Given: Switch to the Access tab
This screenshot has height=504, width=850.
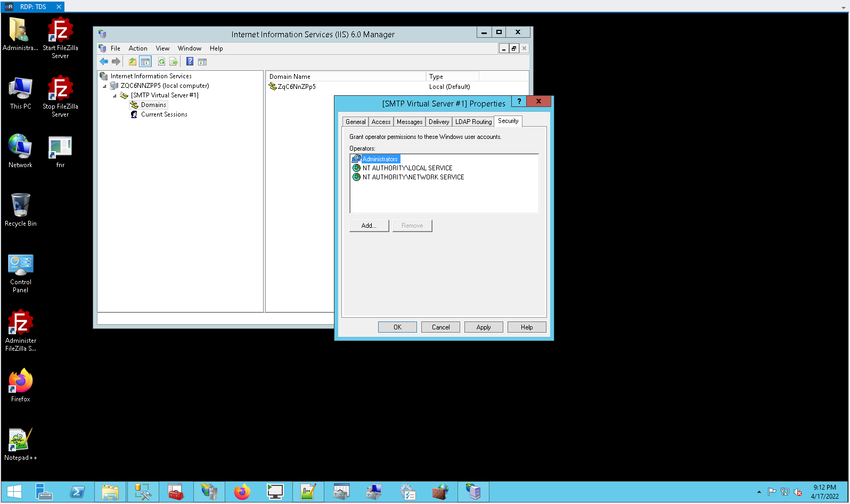Looking at the screenshot, I should [381, 122].
